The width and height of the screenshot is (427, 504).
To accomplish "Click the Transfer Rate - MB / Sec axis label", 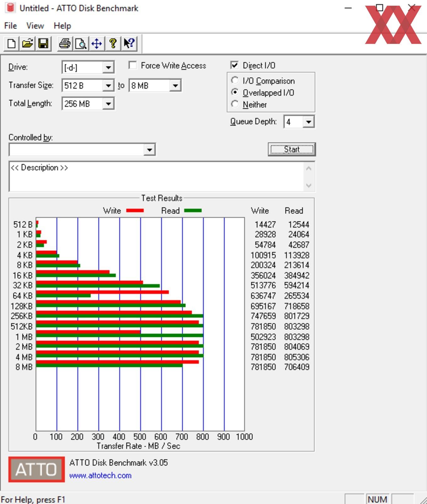I will point(138,446).
